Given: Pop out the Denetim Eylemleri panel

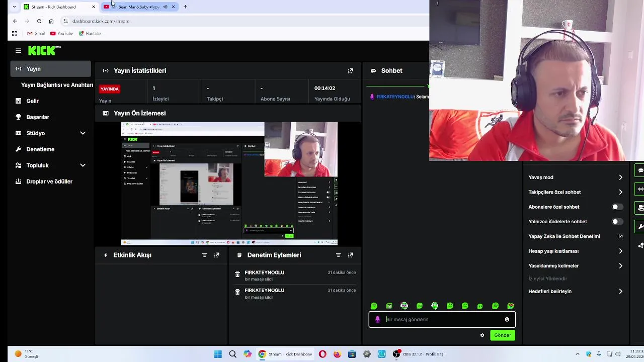Looking at the screenshot, I should tap(351, 255).
